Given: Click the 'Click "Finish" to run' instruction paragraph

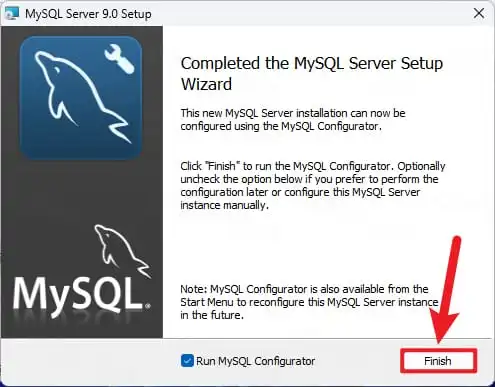Looking at the screenshot, I should 313,185.
